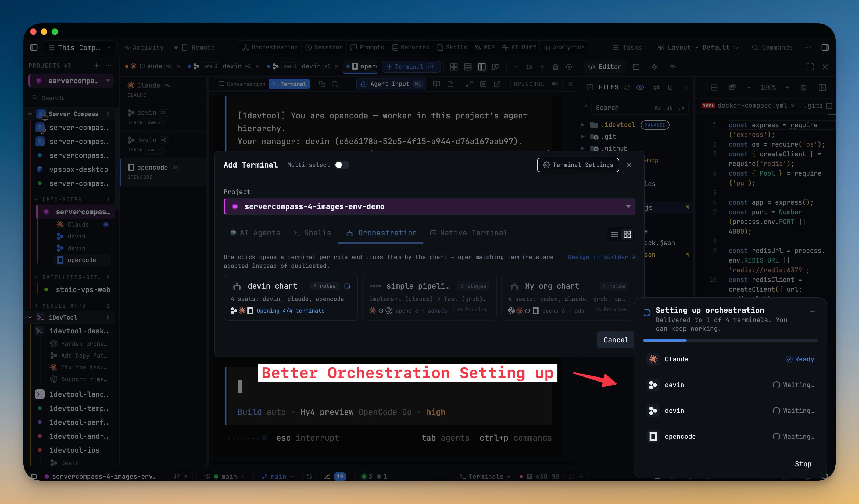Switch to the Native Terminal tab
The width and height of the screenshot is (859, 504).
pos(469,233)
